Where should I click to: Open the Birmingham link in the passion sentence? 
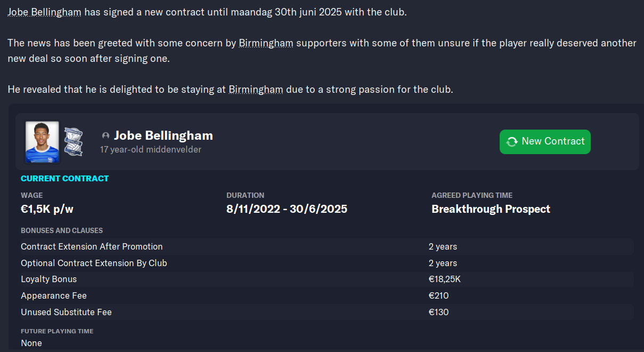pos(256,89)
